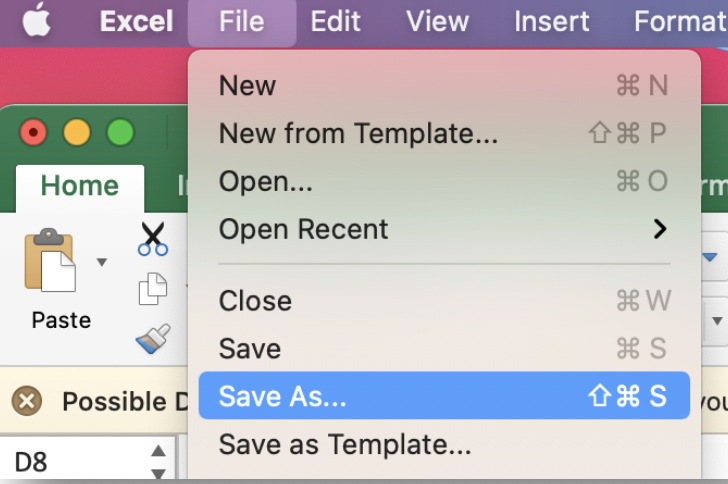This screenshot has width=728, height=484.
Task: Expand the Paste options dropdown arrow
Action: (x=101, y=263)
